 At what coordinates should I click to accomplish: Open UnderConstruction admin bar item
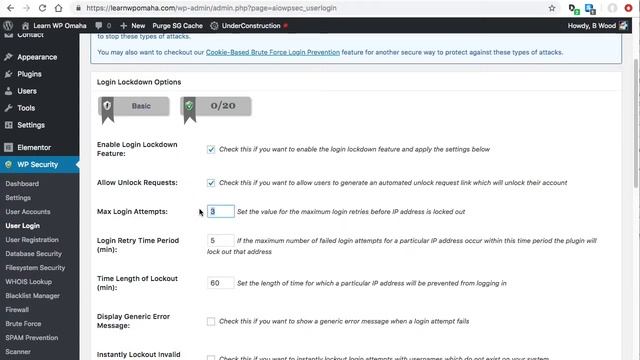click(x=251, y=26)
